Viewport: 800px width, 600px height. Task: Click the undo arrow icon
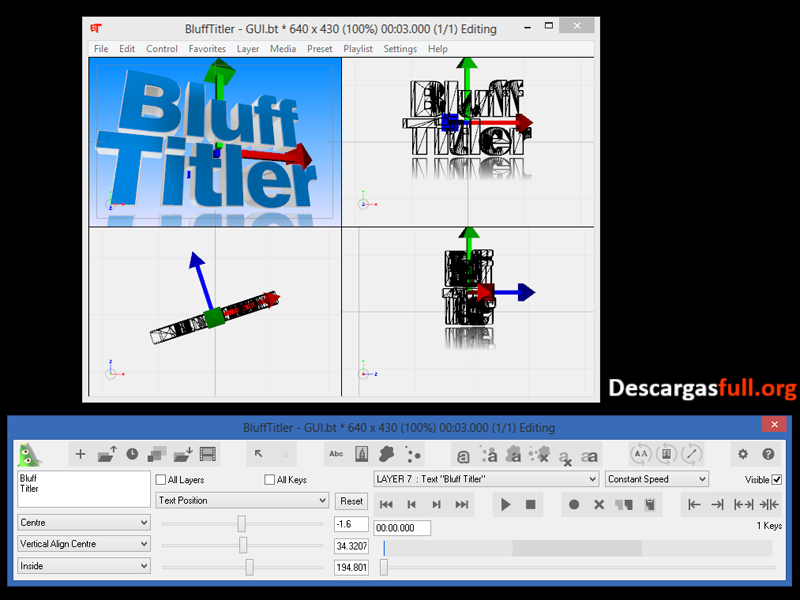[x=256, y=454]
